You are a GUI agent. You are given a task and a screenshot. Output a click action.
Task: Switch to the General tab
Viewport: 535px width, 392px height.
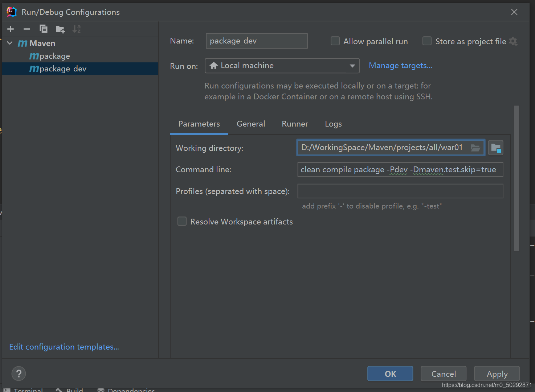click(251, 124)
